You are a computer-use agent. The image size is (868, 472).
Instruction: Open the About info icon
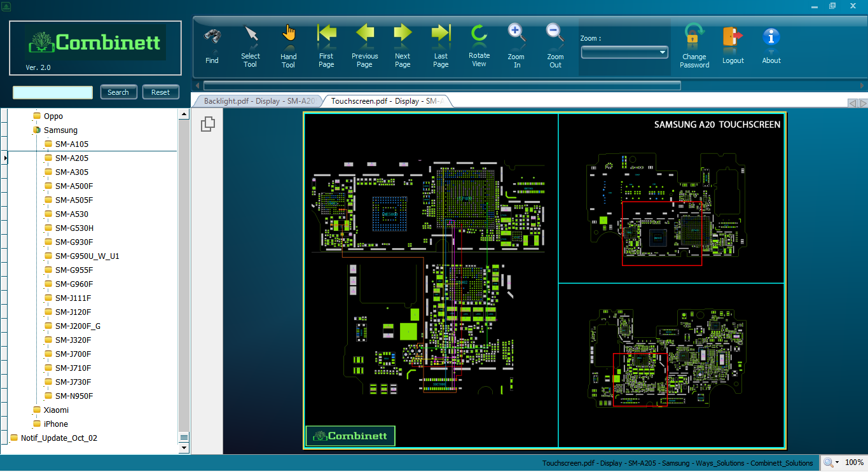(771, 45)
